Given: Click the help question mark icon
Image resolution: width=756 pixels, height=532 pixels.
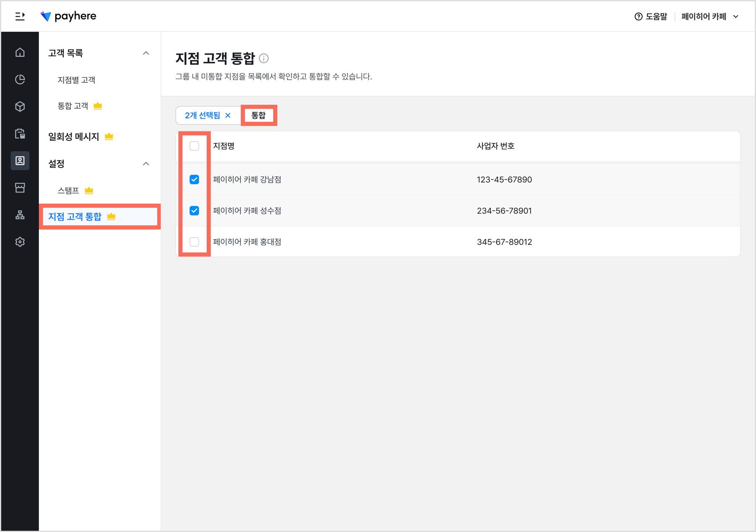Looking at the screenshot, I should click(x=638, y=17).
